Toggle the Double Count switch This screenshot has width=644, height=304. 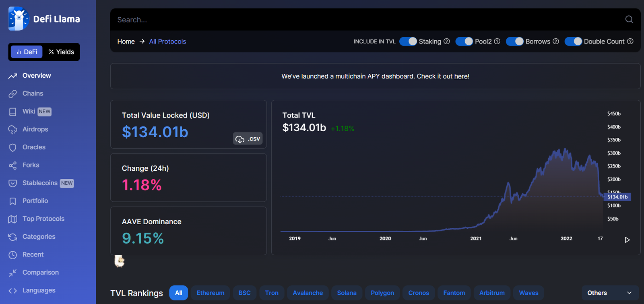point(573,41)
